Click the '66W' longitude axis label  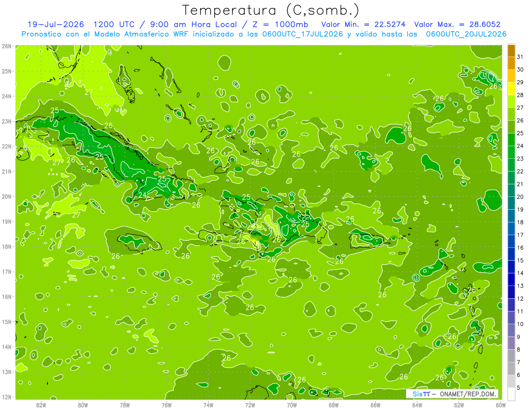pyautogui.click(x=376, y=405)
